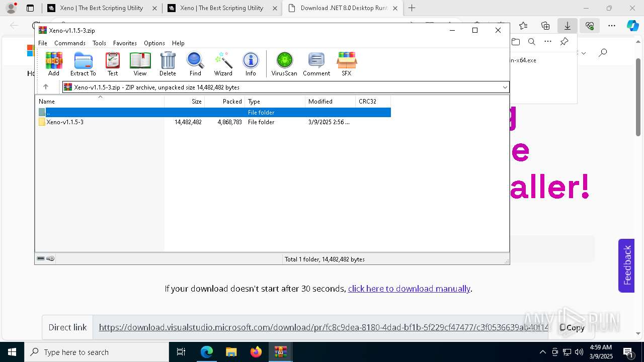Sort by the Size column header
Image resolution: width=644 pixels, height=362 pixels.
pyautogui.click(x=185, y=102)
